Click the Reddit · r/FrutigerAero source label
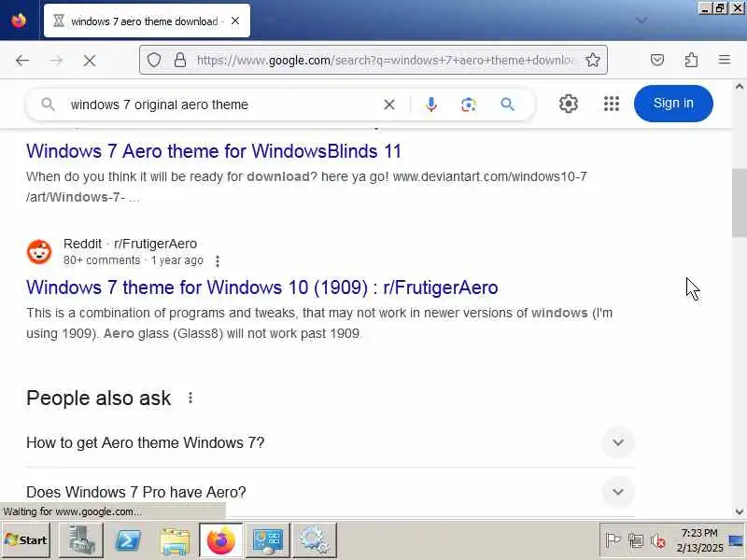The width and height of the screenshot is (747, 560). (130, 244)
